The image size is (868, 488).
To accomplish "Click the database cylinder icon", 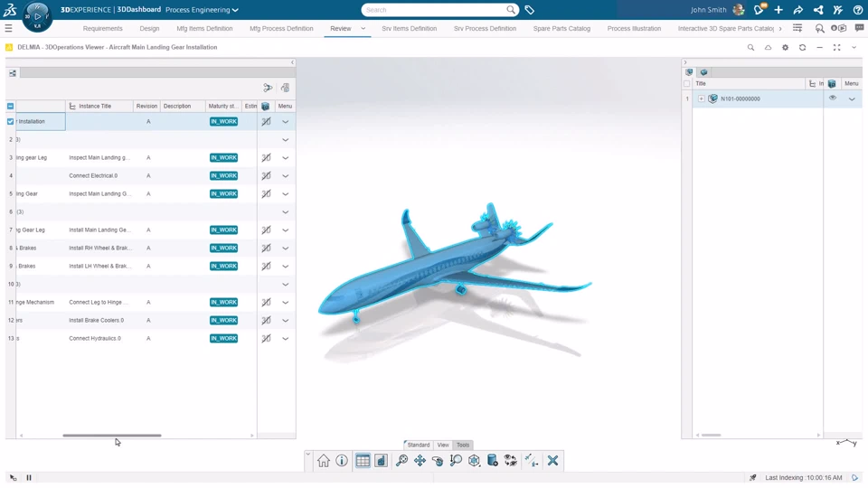I will coord(492,460).
